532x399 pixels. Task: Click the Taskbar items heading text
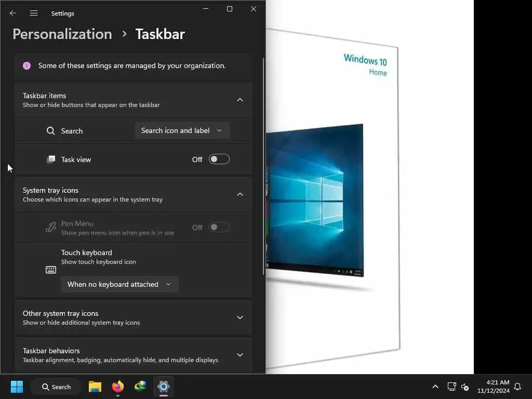pyautogui.click(x=45, y=96)
